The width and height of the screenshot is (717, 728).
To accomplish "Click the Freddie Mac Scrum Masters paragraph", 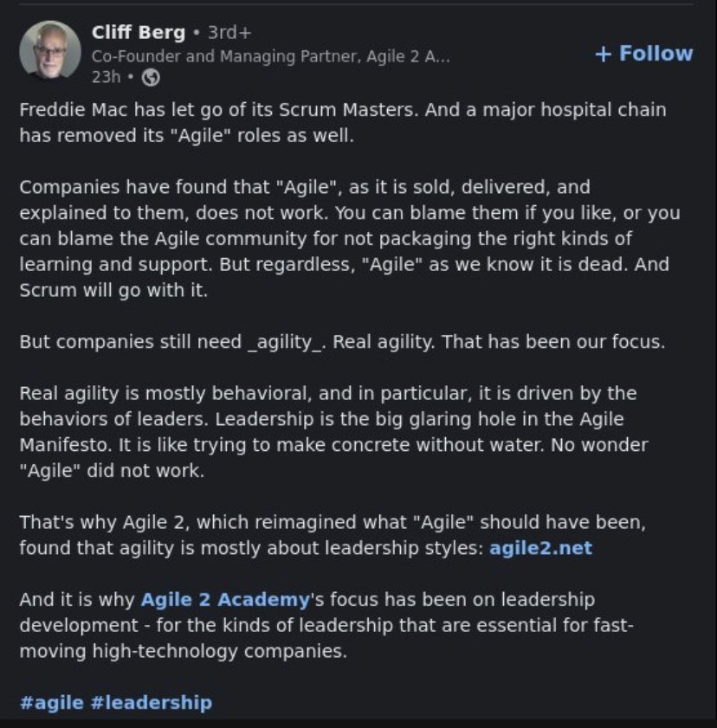I will coord(342,123).
